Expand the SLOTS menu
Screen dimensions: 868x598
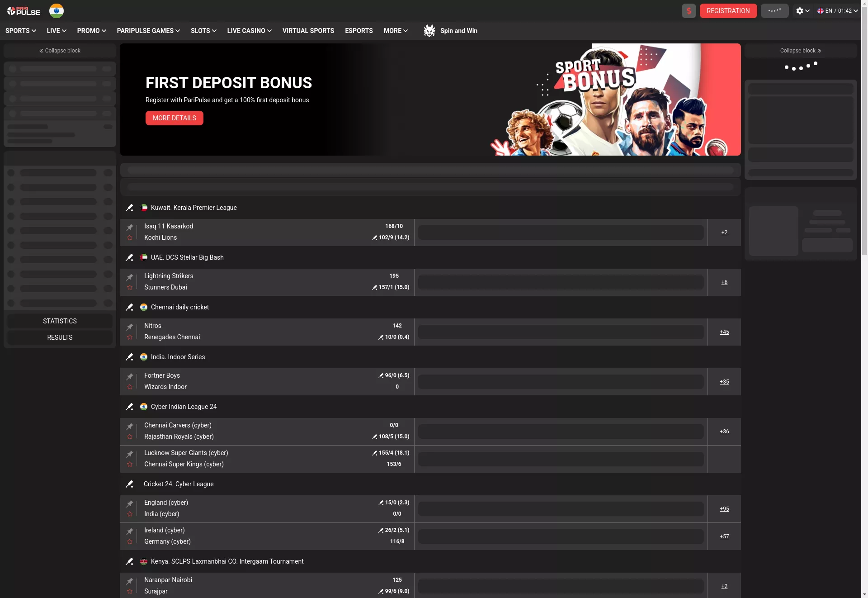[203, 31]
